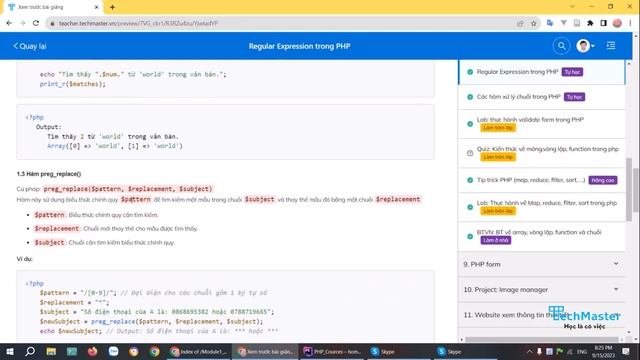Click browser Back arrow
Screen dimensions: 640x360
[x=9, y=23]
